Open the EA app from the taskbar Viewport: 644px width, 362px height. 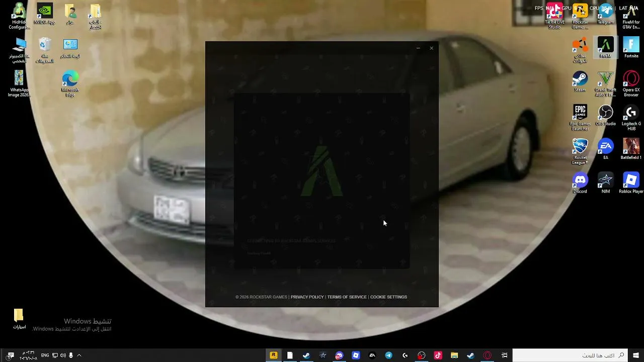pos(372,355)
